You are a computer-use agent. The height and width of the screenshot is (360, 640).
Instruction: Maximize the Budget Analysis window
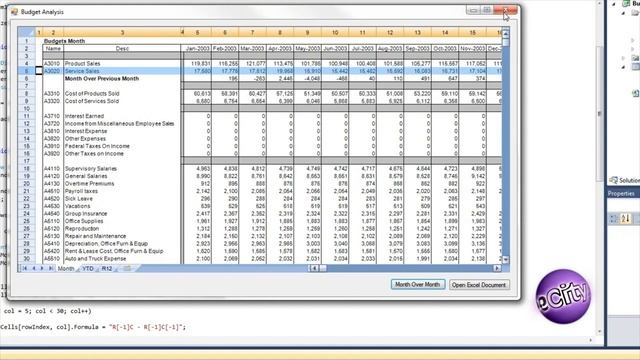[487, 10]
